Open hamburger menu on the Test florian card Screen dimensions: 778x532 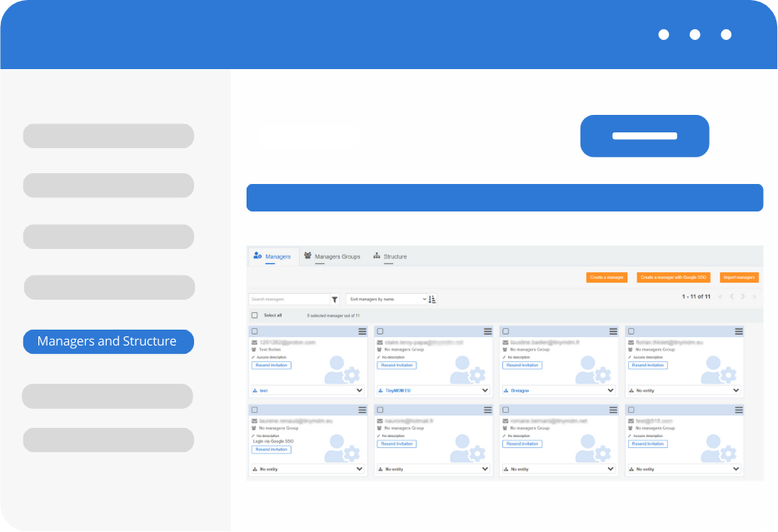click(x=362, y=331)
